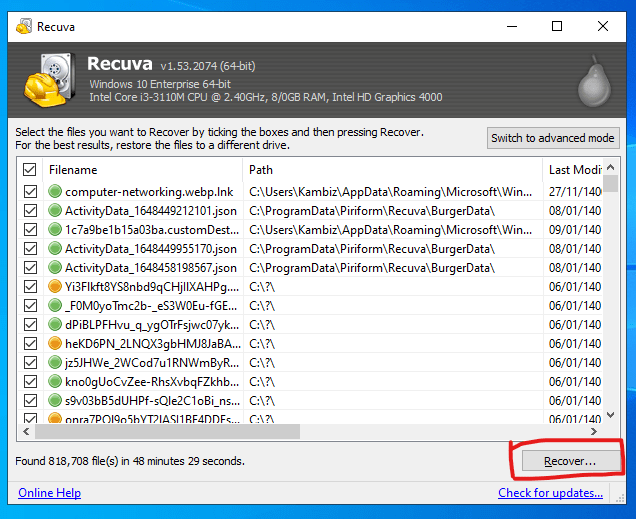The image size is (636, 519).
Task: Click the vertical scrollbar up arrow
Action: tap(610, 167)
